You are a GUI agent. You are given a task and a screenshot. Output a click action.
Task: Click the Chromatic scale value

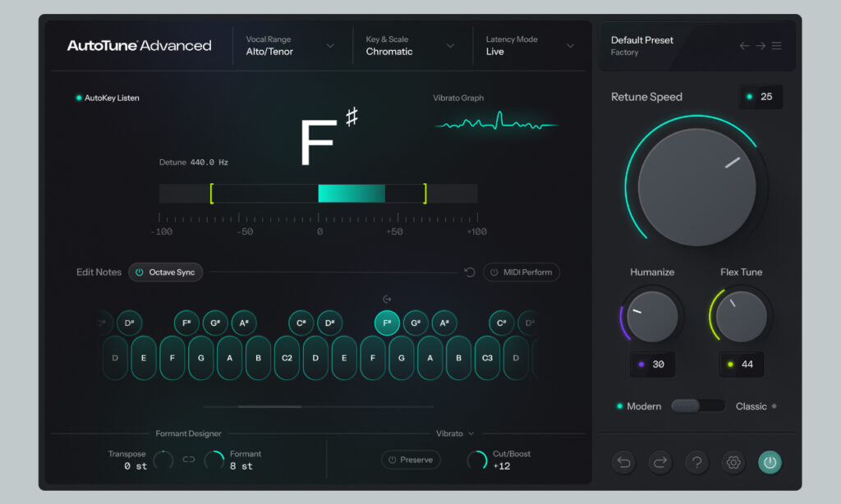(388, 52)
